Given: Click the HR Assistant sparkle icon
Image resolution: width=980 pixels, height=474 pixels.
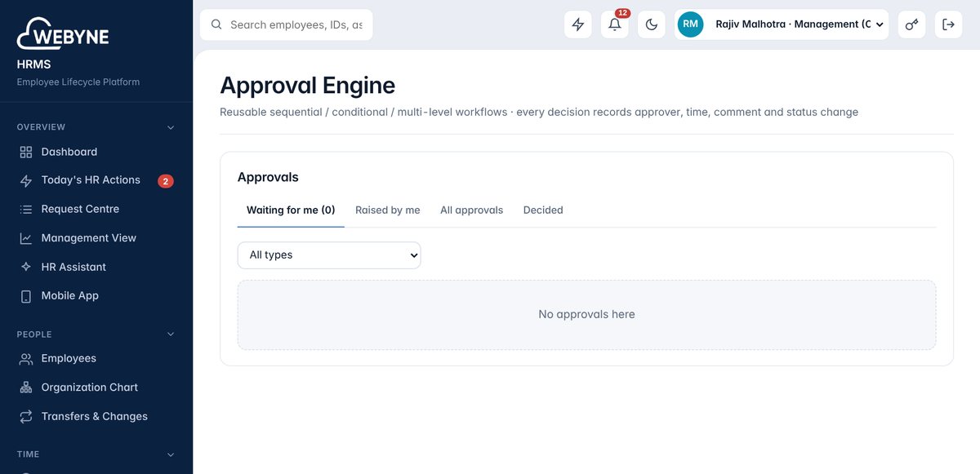Looking at the screenshot, I should [26, 267].
